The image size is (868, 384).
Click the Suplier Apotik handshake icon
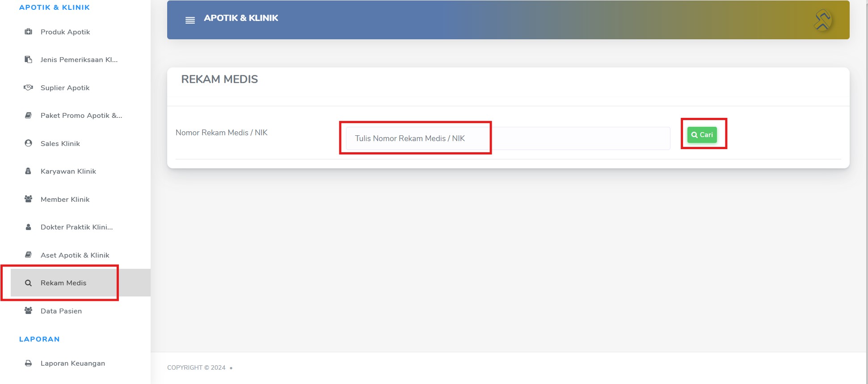pos(28,88)
